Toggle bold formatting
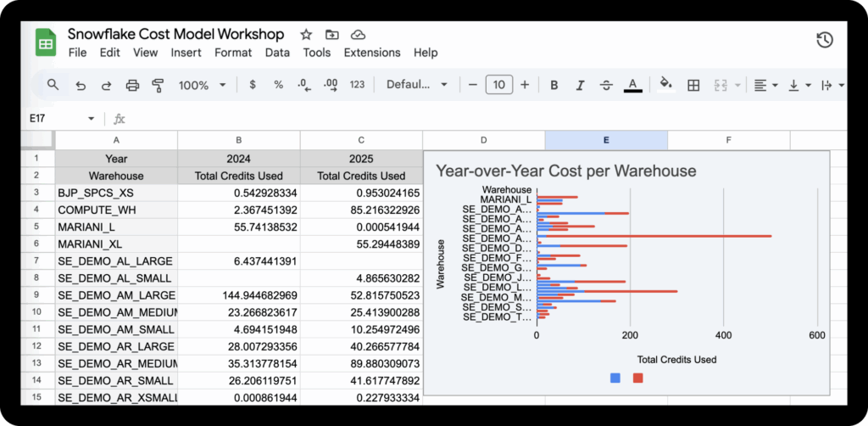The image size is (868, 426). coord(554,86)
